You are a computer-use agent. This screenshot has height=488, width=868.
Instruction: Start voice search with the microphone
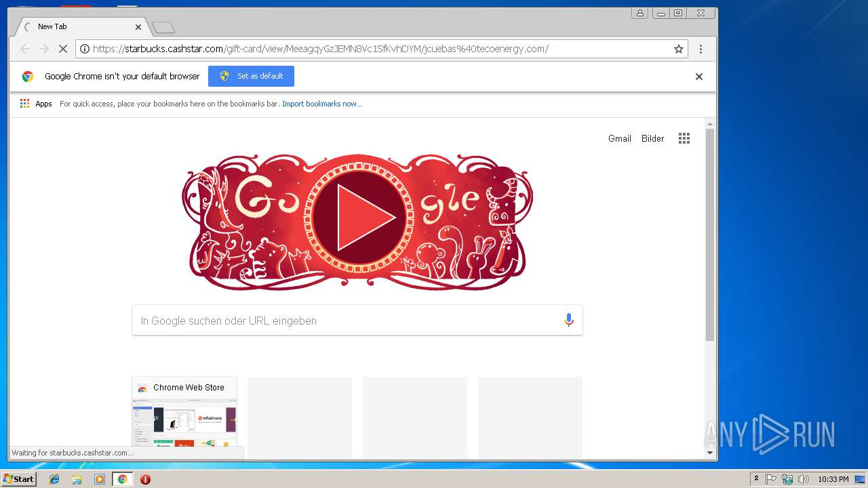coord(569,321)
